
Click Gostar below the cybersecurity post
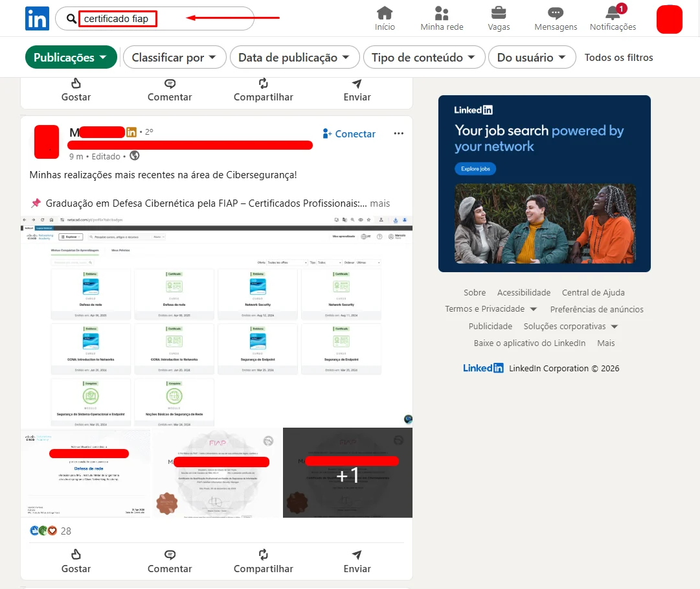point(76,562)
